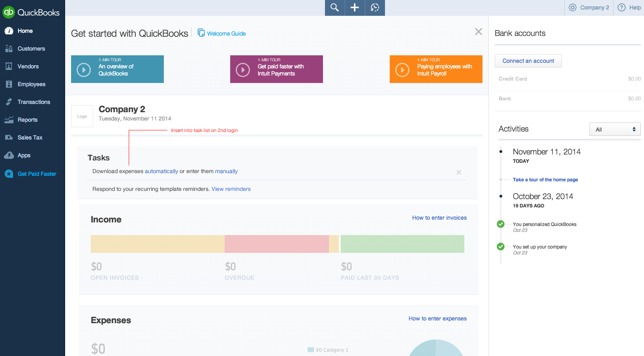Open How to enter invoices link
The height and width of the screenshot is (356, 644).
[x=439, y=218]
